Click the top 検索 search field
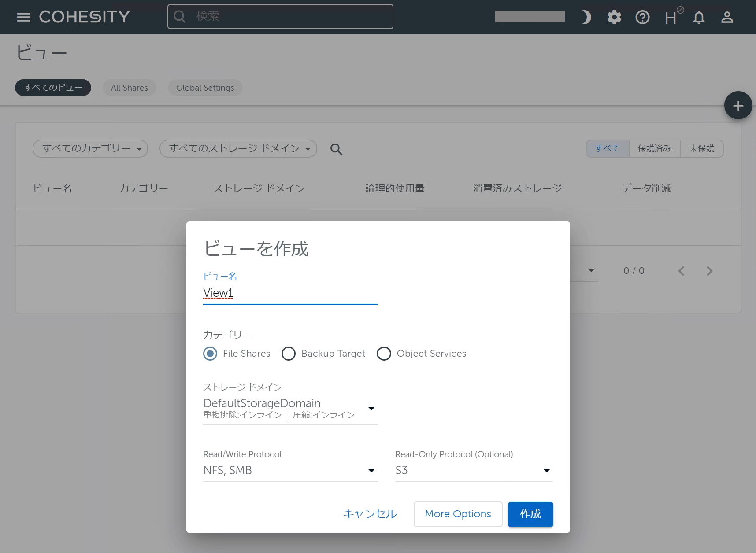This screenshot has height=553, width=756. click(x=280, y=16)
